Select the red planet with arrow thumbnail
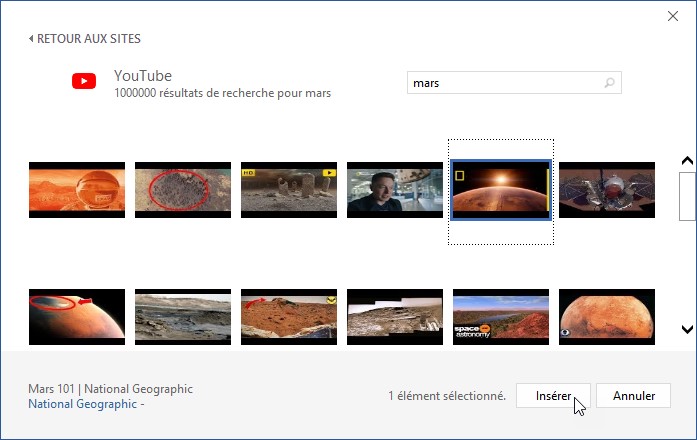This screenshot has width=697, height=440. click(x=77, y=317)
